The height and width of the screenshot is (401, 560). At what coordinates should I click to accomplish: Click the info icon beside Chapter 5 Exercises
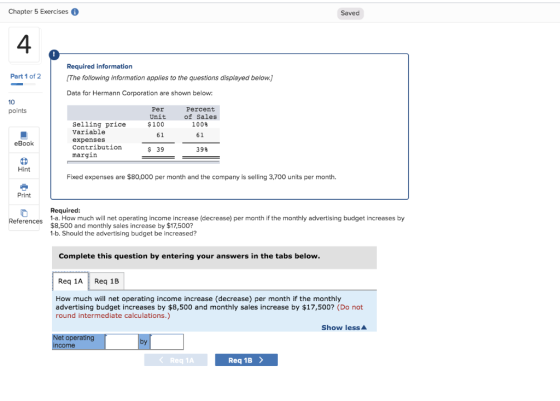point(75,12)
